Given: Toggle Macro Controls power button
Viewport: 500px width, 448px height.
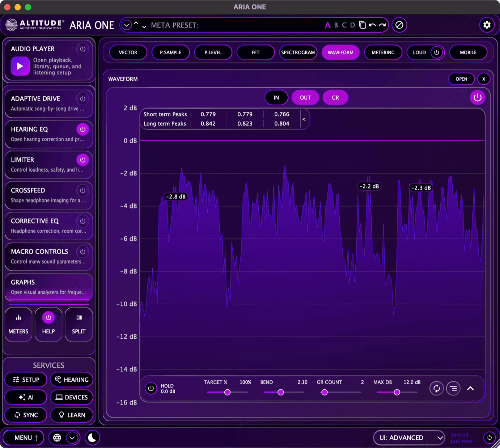Looking at the screenshot, I should click(x=83, y=252).
